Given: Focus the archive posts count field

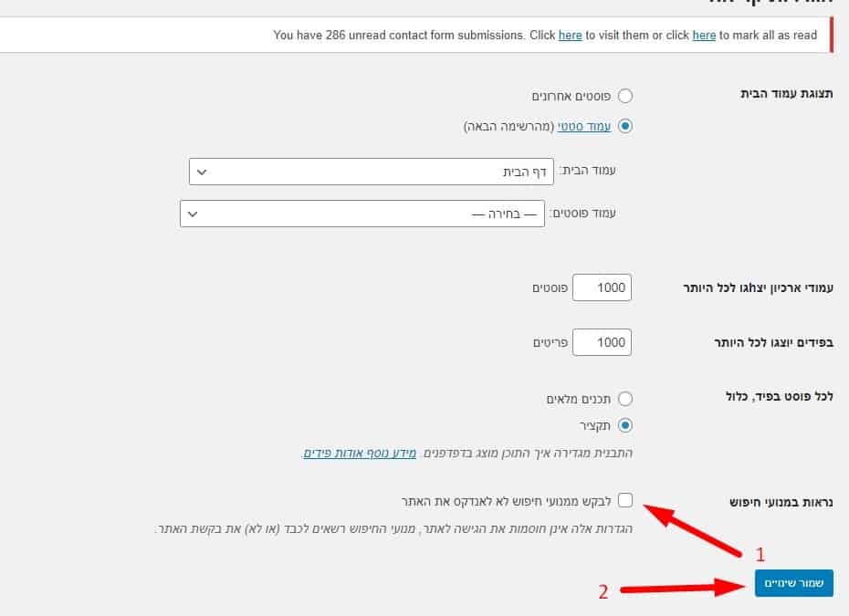Looking at the screenshot, I should point(602,287).
